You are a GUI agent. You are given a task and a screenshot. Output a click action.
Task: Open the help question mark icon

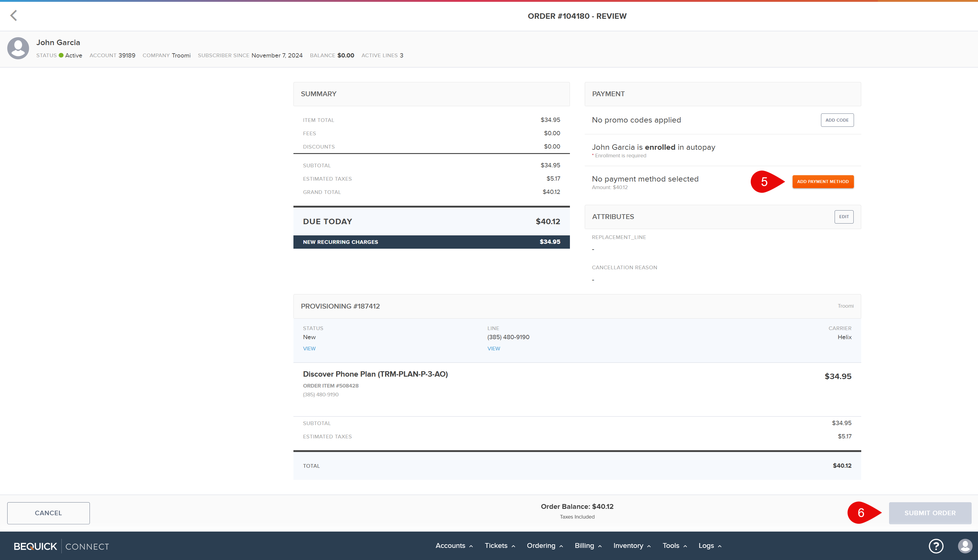click(936, 546)
